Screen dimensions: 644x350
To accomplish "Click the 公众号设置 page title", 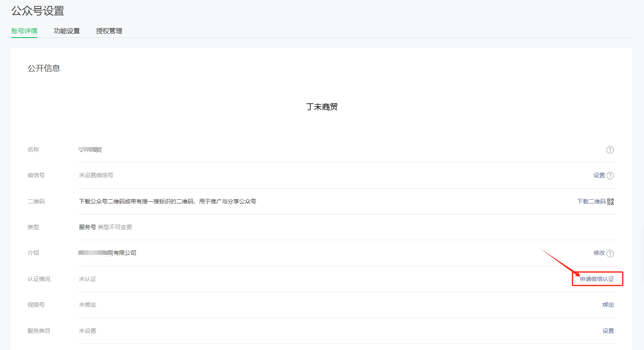I will (x=38, y=11).
